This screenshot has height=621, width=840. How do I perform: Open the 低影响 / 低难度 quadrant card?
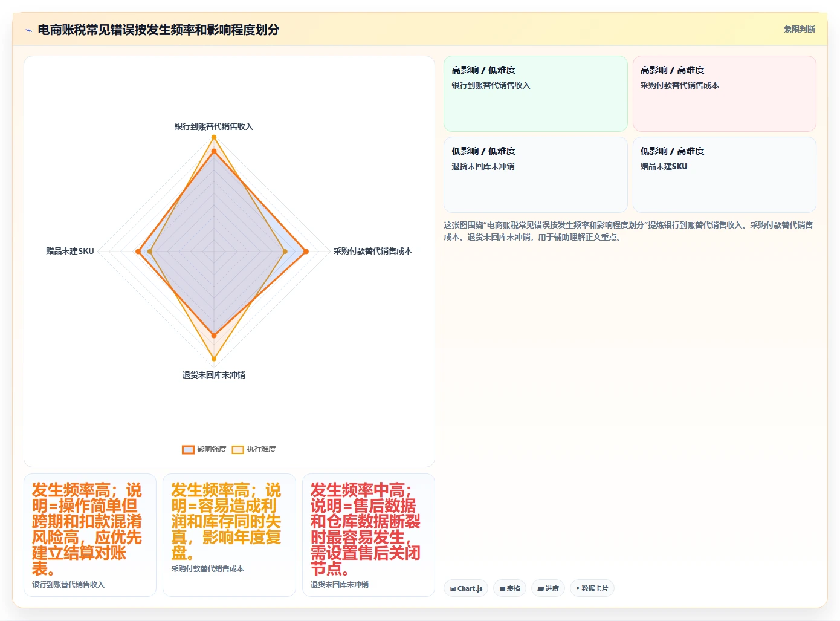(x=535, y=175)
